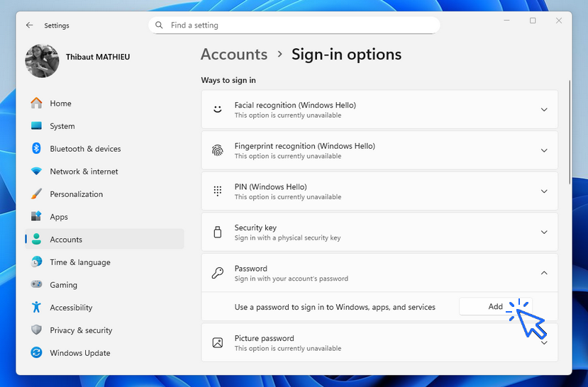The image size is (588, 387).
Task: Open Windows Update page
Action: point(104,352)
